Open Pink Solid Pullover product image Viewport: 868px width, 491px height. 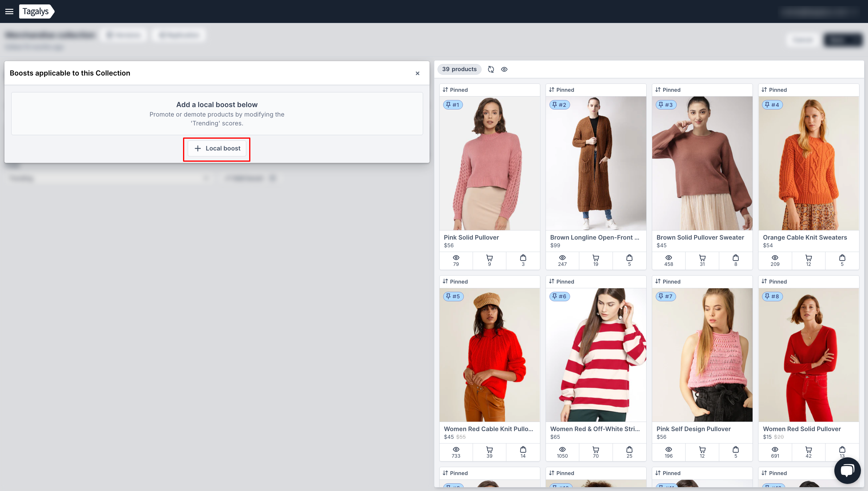(490, 163)
